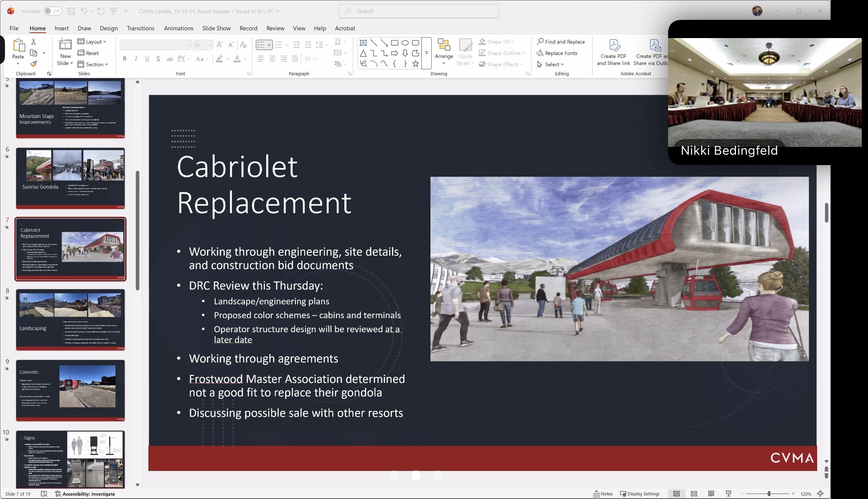Image resolution: width=868 pixels, height=499 pixels.
Task: Click the Arrange icon
Action: (444, 46)
